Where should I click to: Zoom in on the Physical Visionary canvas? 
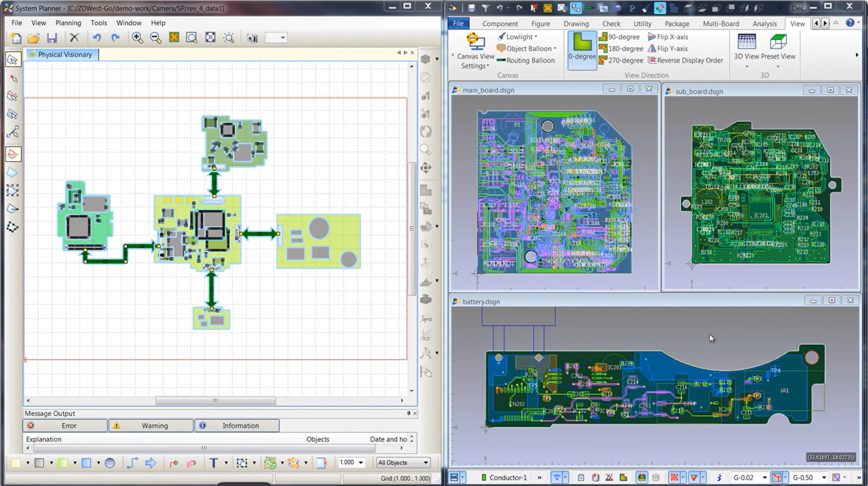point(137,38)
